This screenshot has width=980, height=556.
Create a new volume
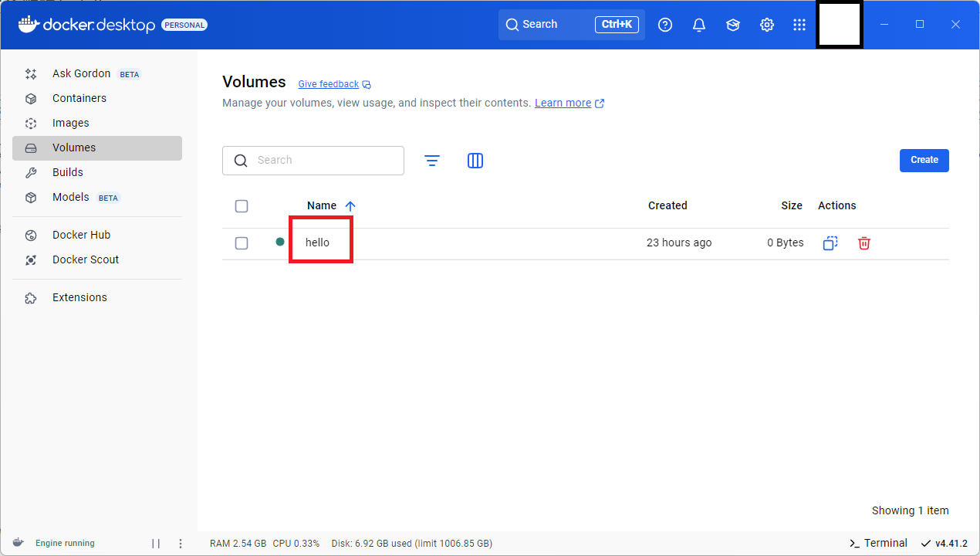pyautogui.click(x=924, y=160)
